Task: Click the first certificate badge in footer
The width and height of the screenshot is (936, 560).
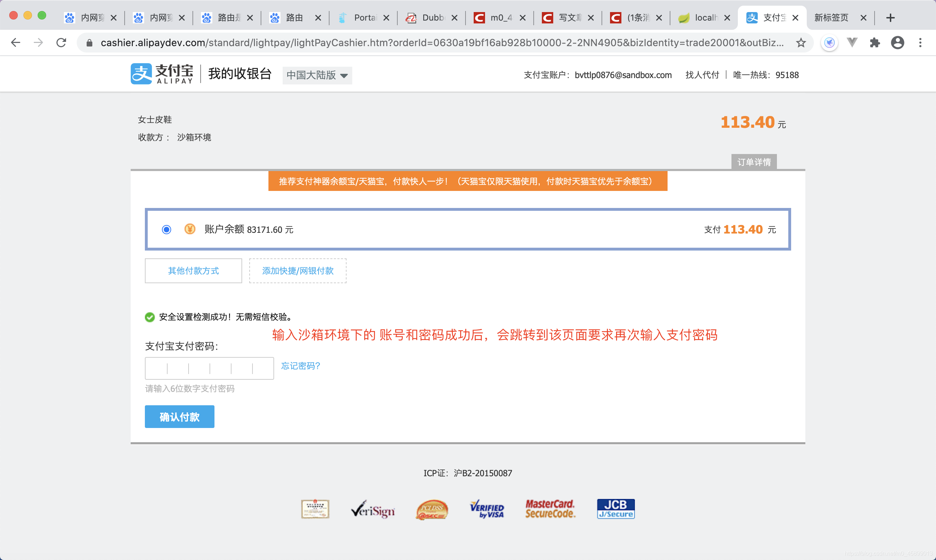Action: point(315,510)
